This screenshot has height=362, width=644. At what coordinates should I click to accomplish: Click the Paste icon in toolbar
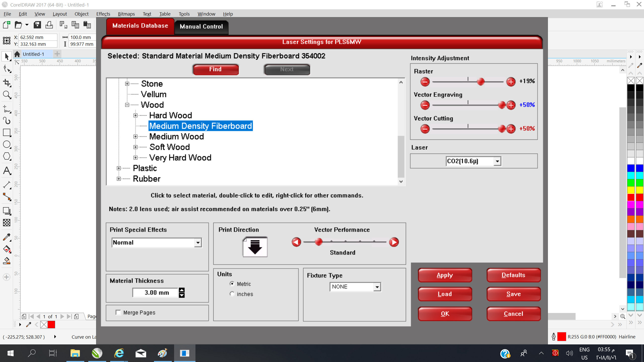pyautogui.click(x=87, y=25)
